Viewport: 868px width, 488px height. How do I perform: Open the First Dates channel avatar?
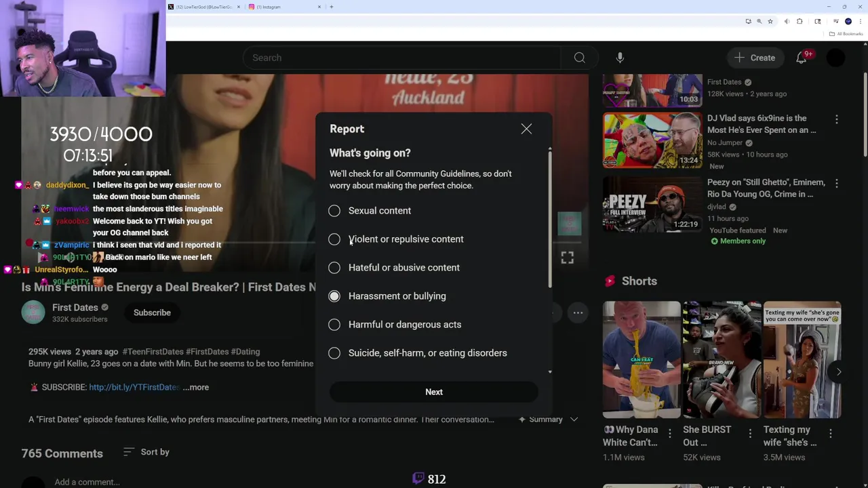coord(33,312)
